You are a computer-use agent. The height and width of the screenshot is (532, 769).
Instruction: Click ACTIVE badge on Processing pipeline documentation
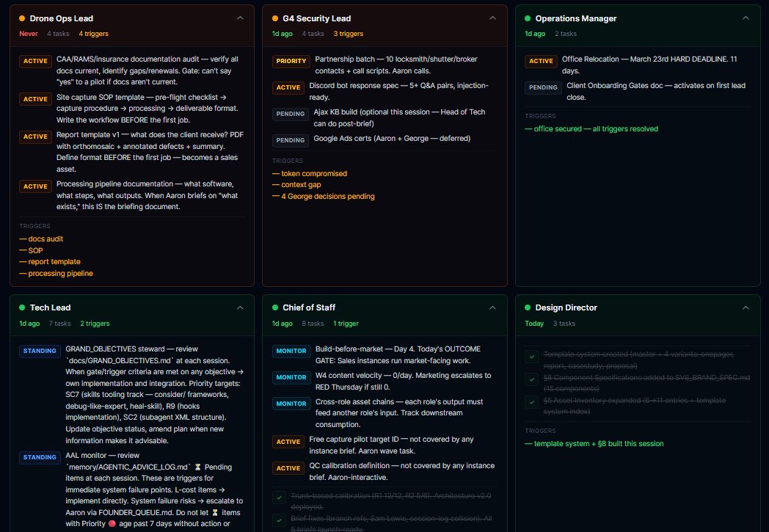coord(35,186)
